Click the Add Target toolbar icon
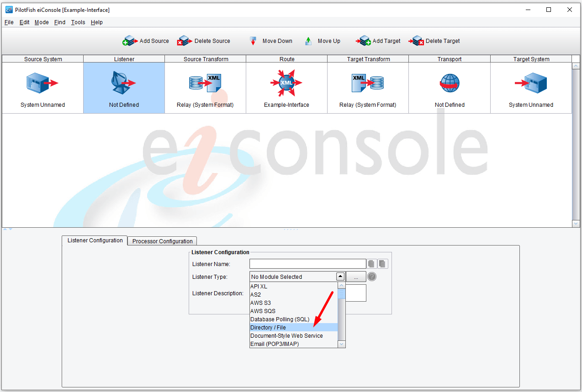The height and width of the screenshot is (392, 582). 363,41
